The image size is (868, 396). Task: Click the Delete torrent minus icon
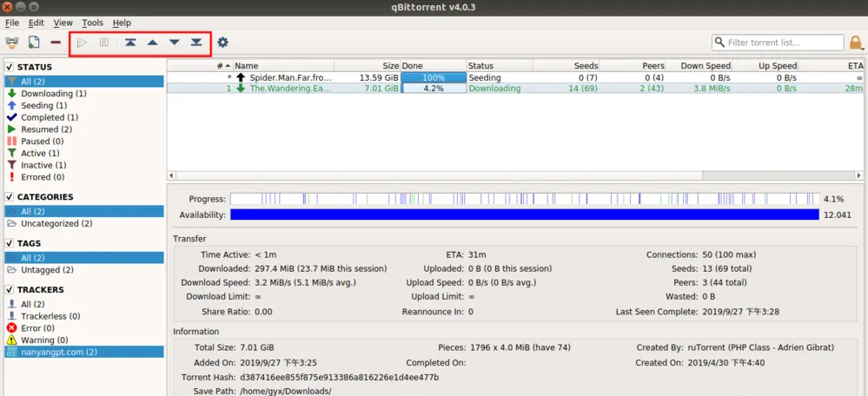pyautogui.click(x=56, y=43)
